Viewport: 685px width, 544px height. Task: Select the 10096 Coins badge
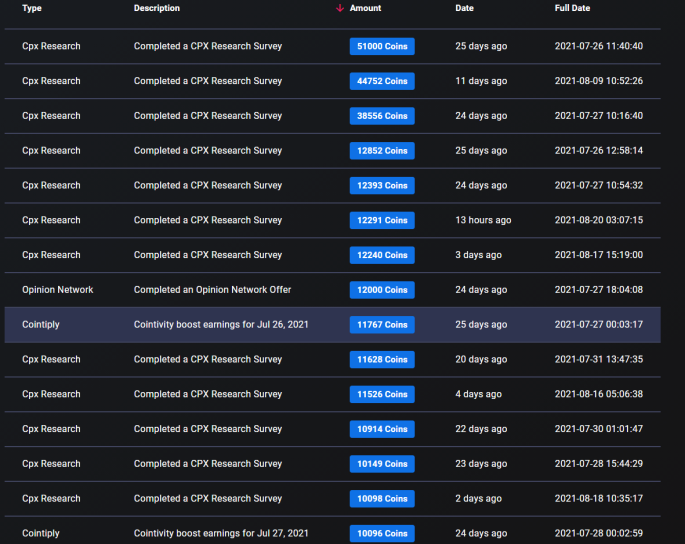click(x=382, y=534)
